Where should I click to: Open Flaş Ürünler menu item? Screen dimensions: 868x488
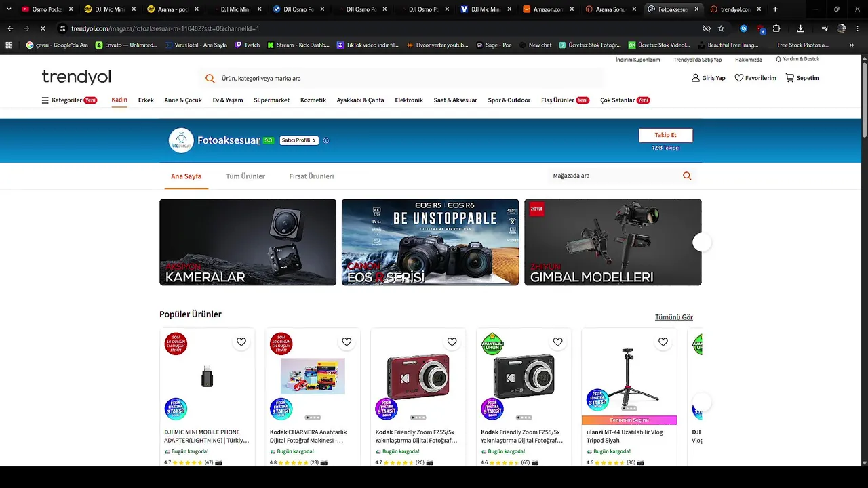[x=565, y=100]
